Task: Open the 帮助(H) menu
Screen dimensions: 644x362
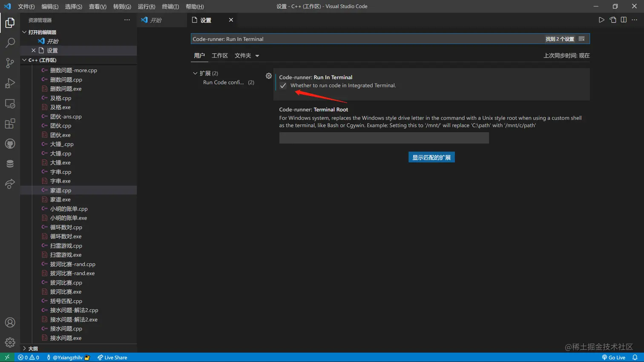Action: [x=195, y=6]
